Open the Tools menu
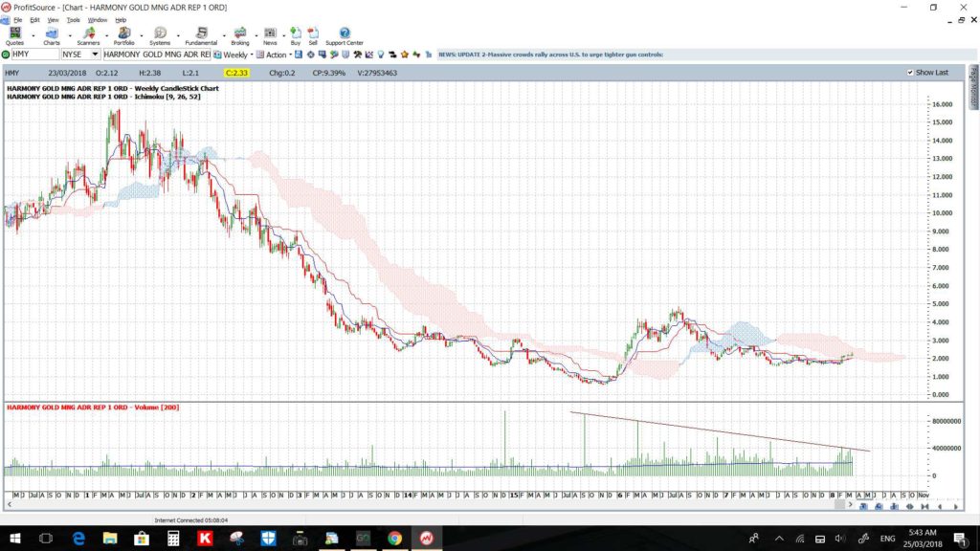Image resolution: width=980 pixels, height=551 pixels. (73, 20)
